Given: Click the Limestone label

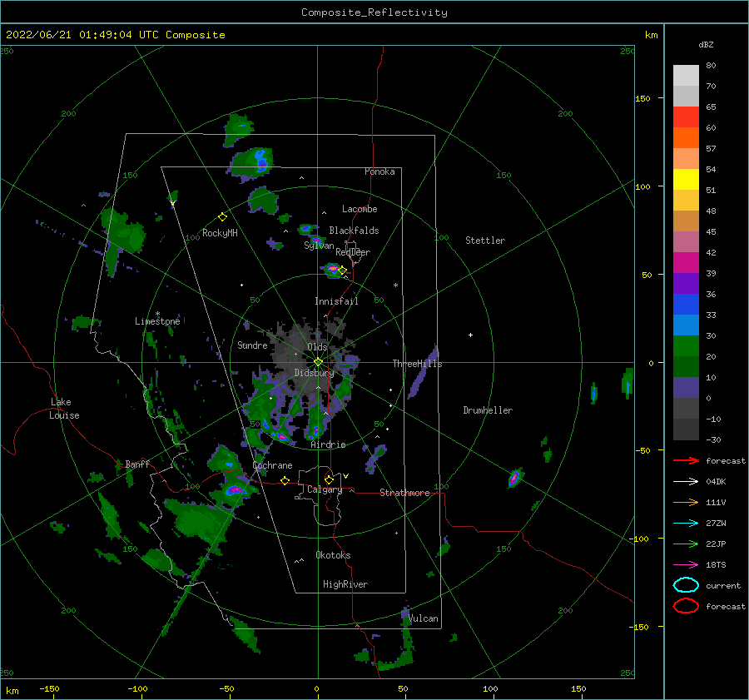Looking at the screenshot, I should click(157, 321).
